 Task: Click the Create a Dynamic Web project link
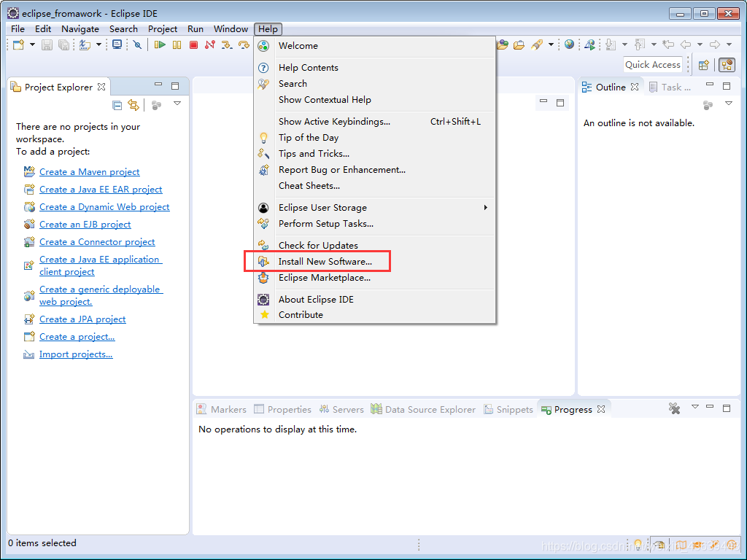pyautogui.click(x=104, y=207)
